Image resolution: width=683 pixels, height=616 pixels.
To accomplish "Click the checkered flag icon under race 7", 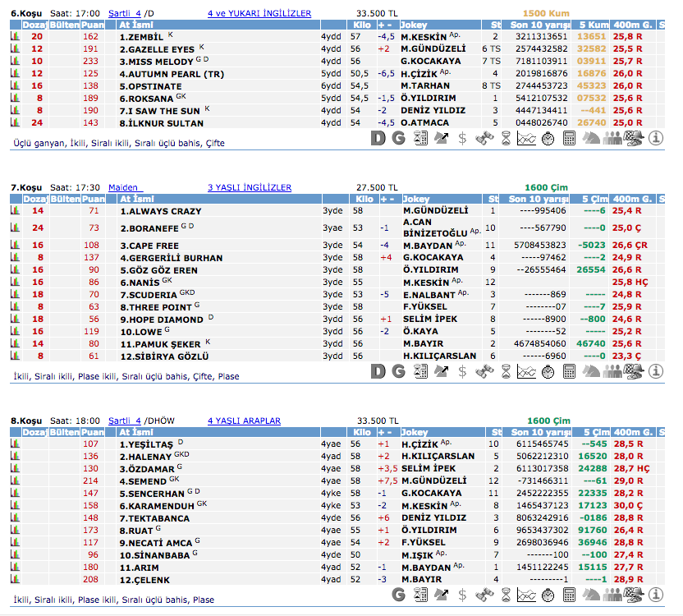I will [x=633, y=372].
